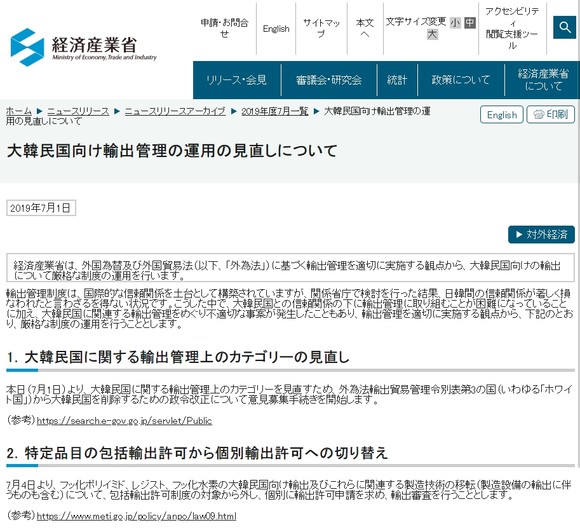Viewport: 580px width, 532px height.
Task: Click the METI logo emblem
Action: [27, 47]
